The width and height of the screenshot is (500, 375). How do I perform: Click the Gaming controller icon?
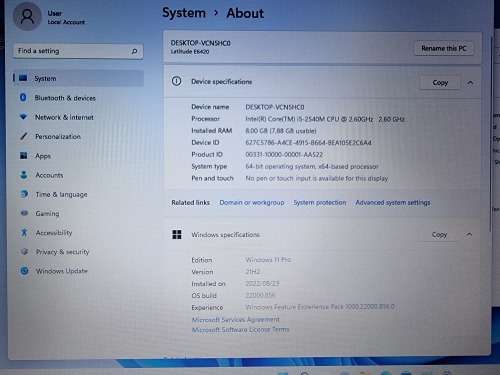pyautogui.click(x=24, y=213)
